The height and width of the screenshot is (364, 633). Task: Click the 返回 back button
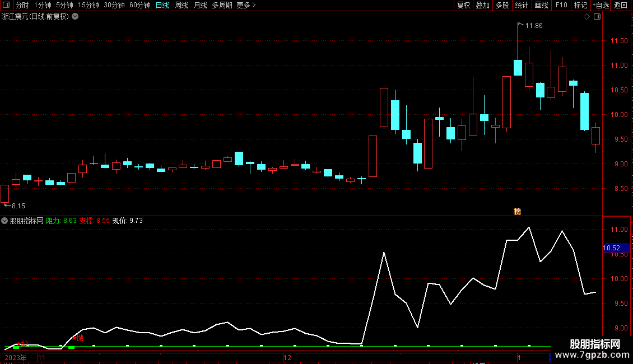621,5
